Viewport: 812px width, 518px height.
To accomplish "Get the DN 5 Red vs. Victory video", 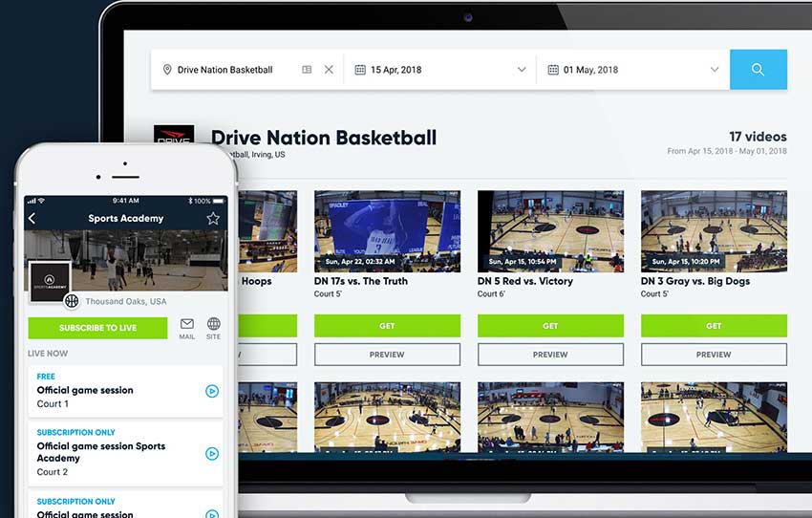I will point(550,326).
